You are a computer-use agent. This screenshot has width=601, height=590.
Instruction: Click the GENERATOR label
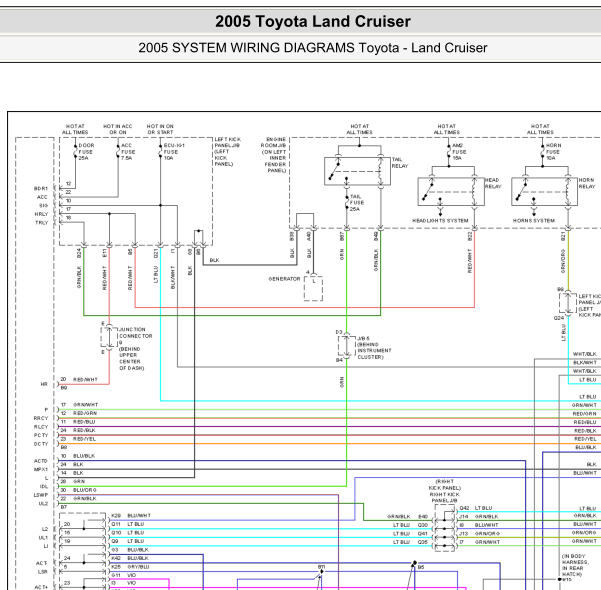pos(284,279)
